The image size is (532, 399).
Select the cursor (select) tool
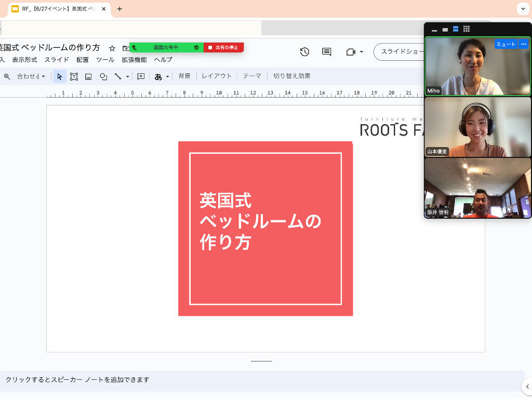[x=60, y=76]
